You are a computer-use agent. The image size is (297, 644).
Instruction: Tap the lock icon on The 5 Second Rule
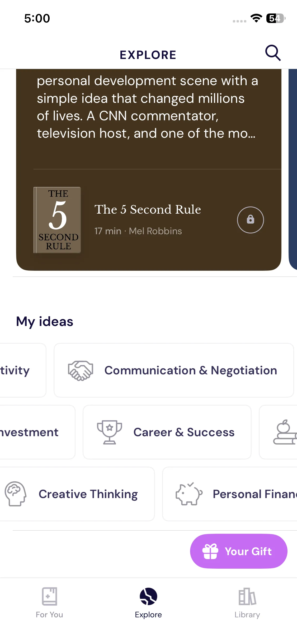click(x=250, y=220)
